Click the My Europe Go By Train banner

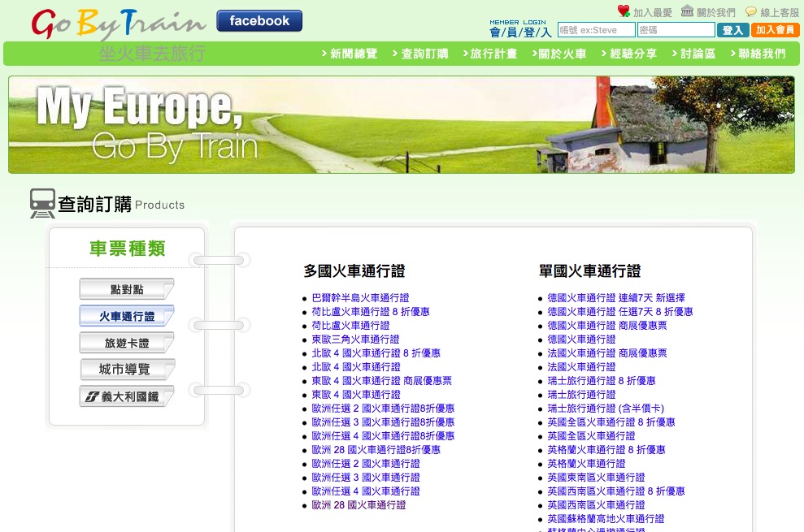tap(402, 124)
